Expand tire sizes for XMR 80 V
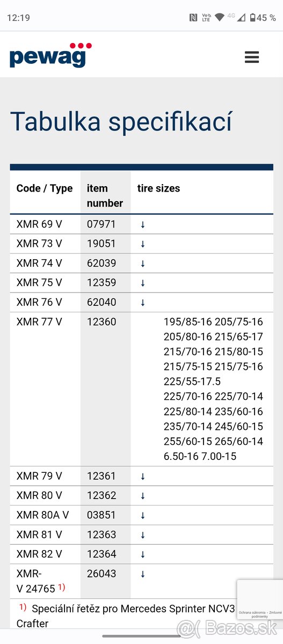Image resolution: width=283 pixels, height=644 pixels. [143, 496]
